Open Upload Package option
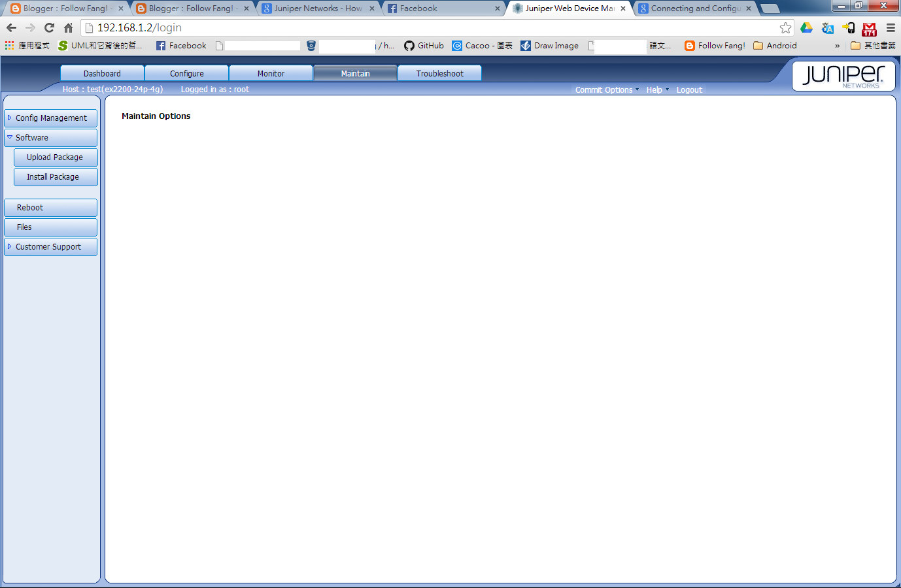901x588 pixels. pos(56,157)
